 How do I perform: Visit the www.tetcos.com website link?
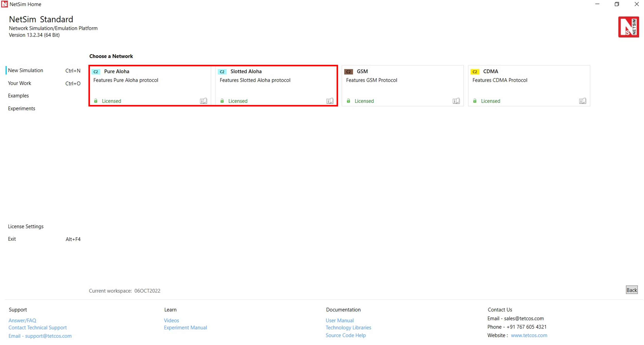[529, 335]
